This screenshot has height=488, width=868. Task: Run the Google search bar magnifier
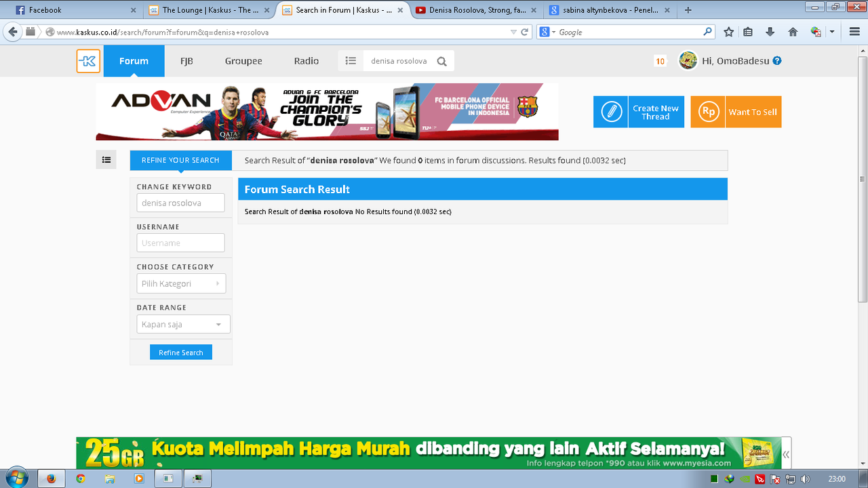pos(708,31)
